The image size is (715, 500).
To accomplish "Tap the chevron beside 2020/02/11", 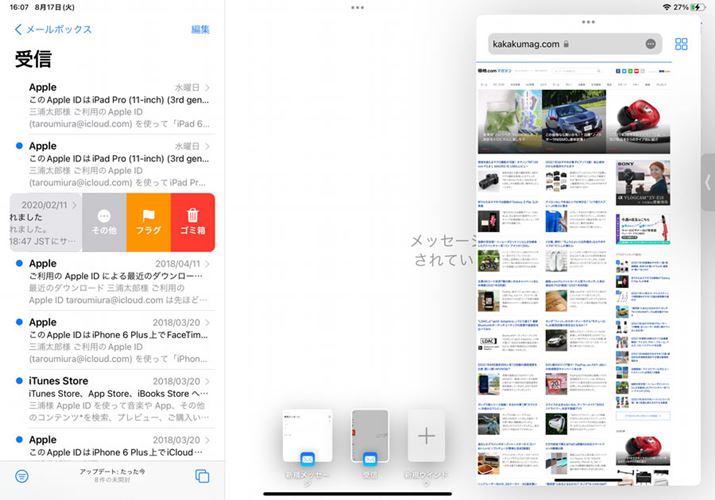I will coord(74,205).
